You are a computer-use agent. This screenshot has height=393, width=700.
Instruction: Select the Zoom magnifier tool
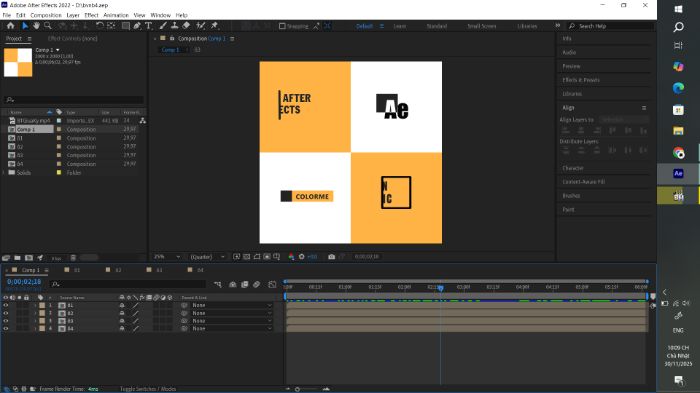(47, 26)
